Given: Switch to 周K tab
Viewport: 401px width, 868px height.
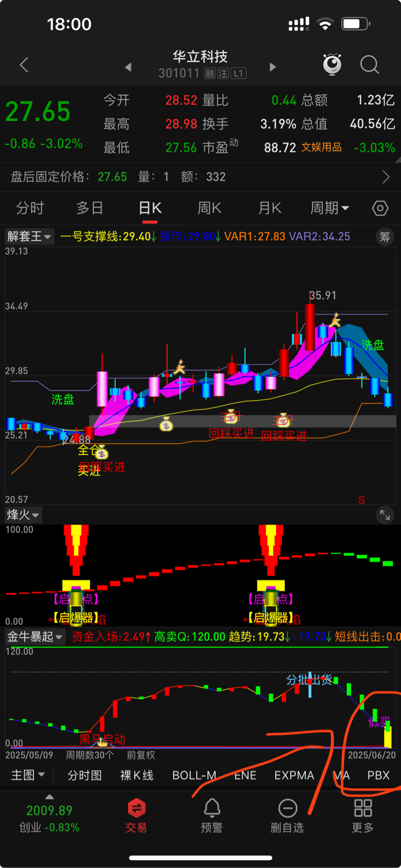Looking at the screenshot, I should (x=209, y=208).
